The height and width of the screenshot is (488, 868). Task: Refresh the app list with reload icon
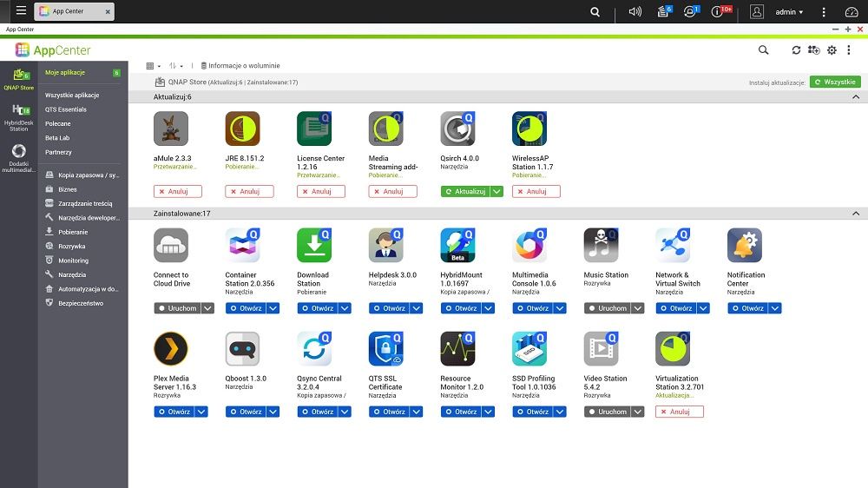796,49
